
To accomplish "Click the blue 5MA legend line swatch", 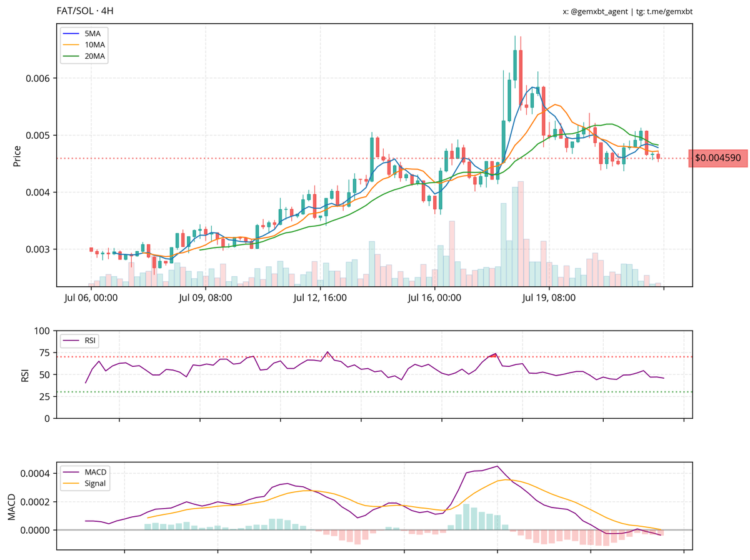I will click(x=71, y=33).
